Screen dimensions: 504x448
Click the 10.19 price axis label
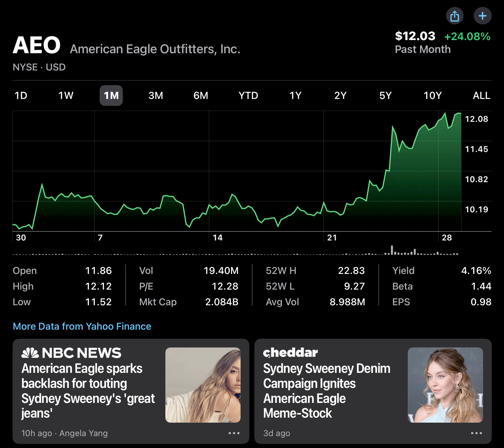(x=476, y=209)
